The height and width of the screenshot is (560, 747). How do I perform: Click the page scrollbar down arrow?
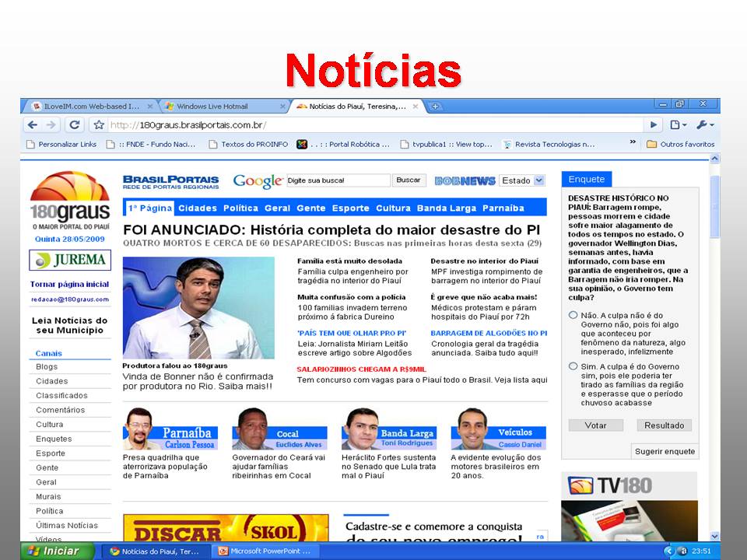(x=714, y=536)
